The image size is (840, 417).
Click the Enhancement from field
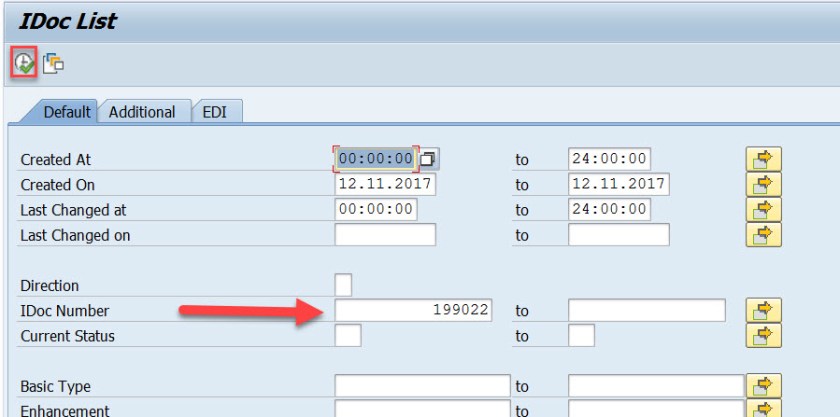click(x=423, y=408)
